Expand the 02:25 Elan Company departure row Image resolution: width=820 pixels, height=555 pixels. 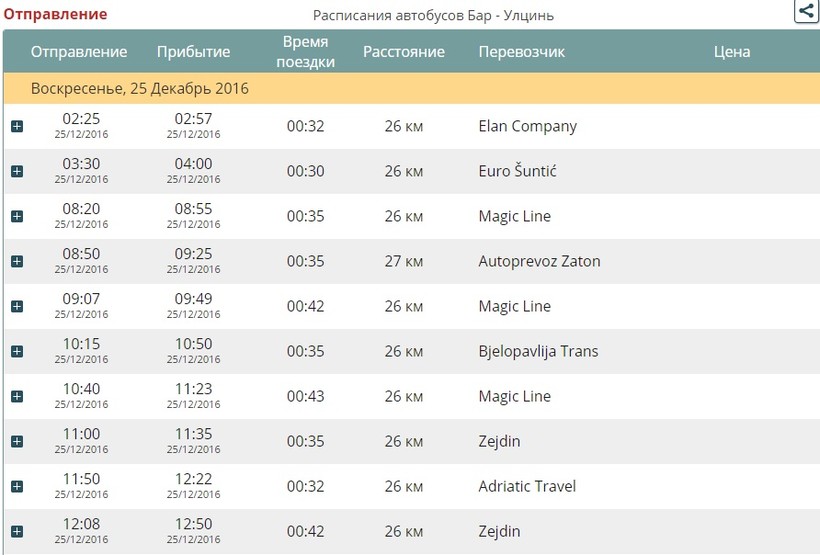coord(17,126)
